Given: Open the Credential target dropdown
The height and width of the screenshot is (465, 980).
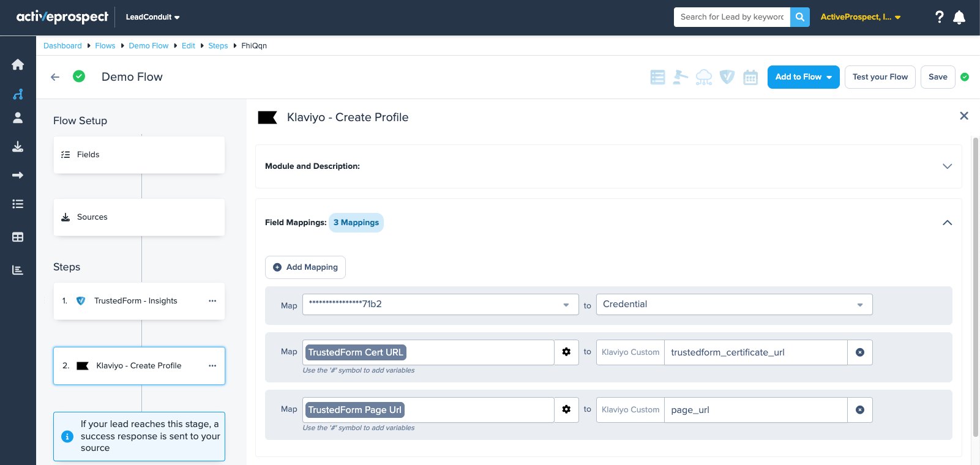Looking at the screenshot, I should [735, 304].
